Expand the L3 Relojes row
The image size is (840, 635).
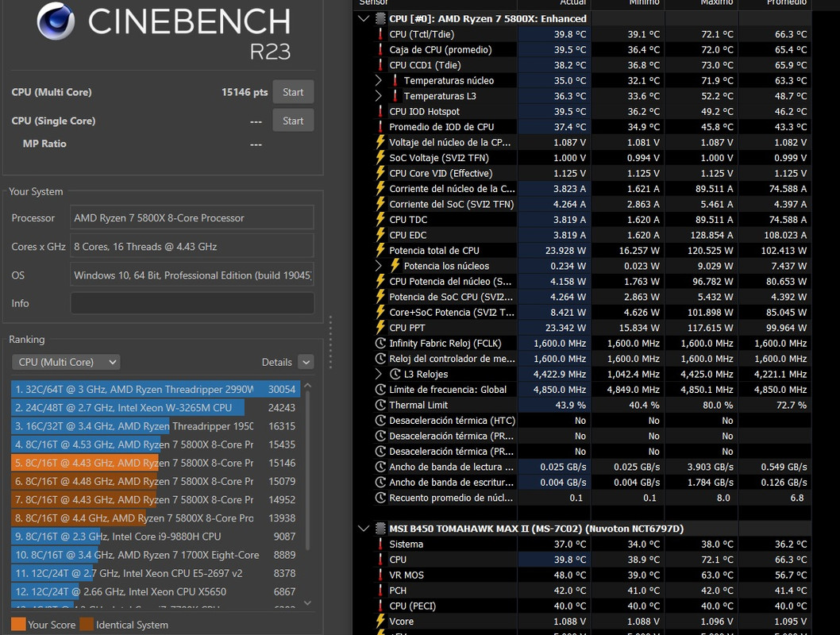(378, 375)
